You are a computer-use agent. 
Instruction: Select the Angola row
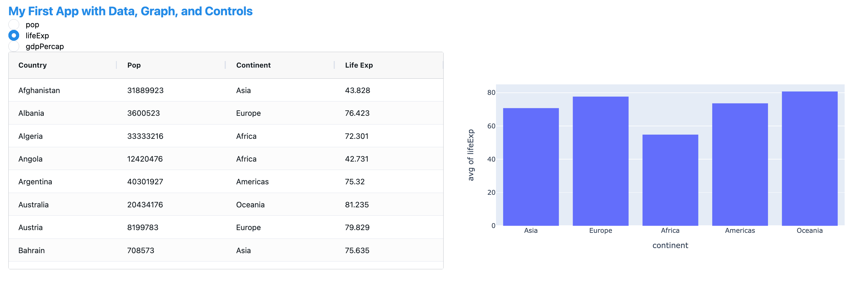point(226,159)
